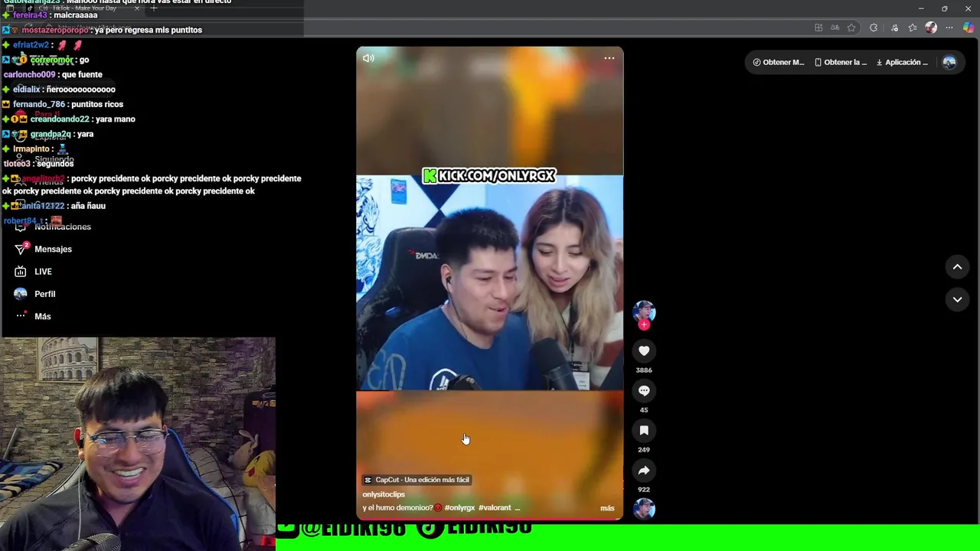Screen dimensions: 980x551
Task: Follow the author with the red plus
Action: coord(644,325)
